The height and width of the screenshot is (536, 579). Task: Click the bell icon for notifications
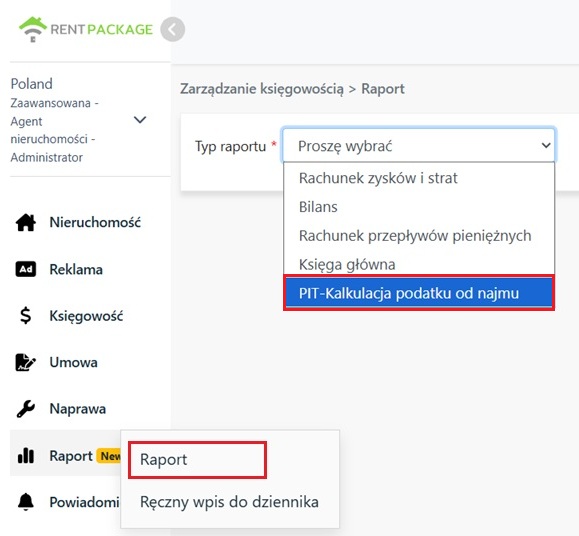click(26, 502)
